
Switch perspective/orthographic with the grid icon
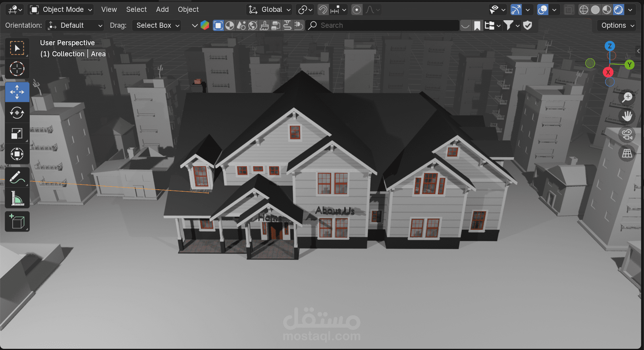click(x=627, y=153)
